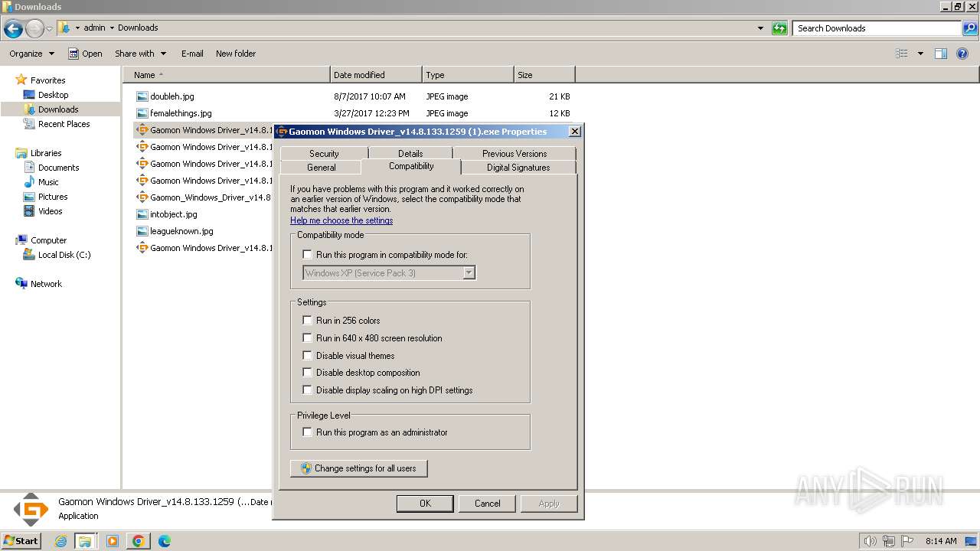The width and height of the screenshot is (980, 551).
Task: Check Disable display scaling on high DPI
Action: (308, 390)
